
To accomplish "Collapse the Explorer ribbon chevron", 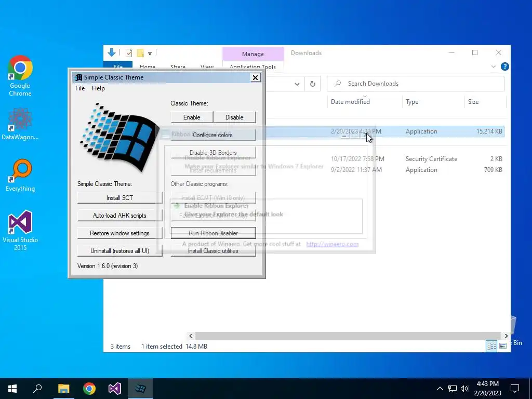I will coord(494,67).
